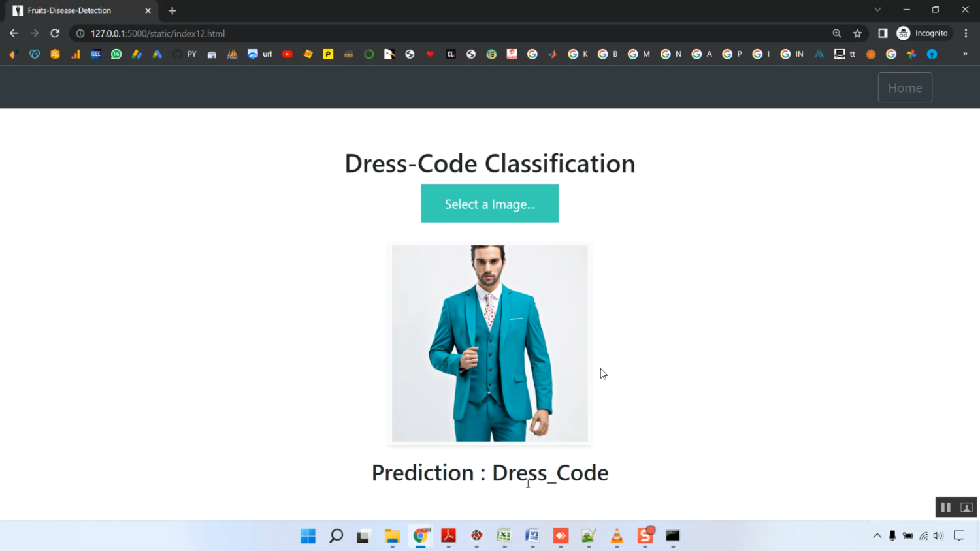Screen dimensions: 980x551
Task: Open the url bookmark shortcut
Action: point(267,54)
